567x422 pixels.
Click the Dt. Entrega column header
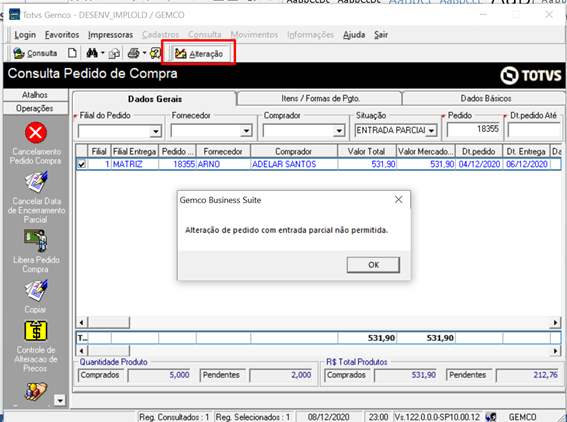(x=526, y=151)
